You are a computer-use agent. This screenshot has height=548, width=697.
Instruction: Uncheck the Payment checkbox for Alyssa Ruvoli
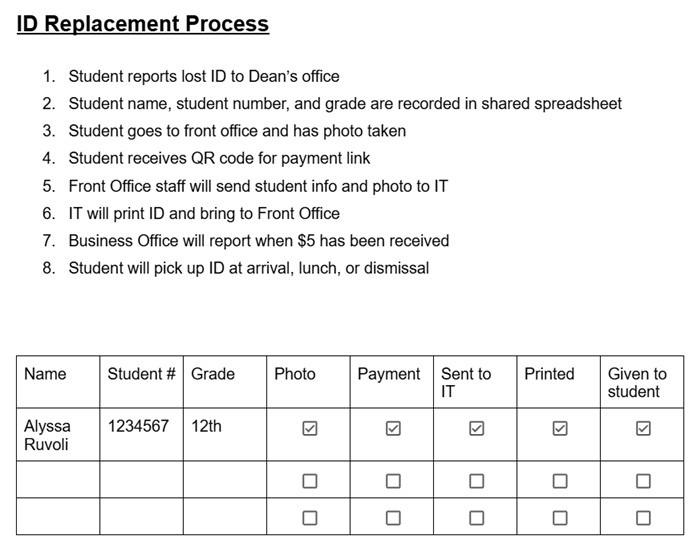(393, 428)
